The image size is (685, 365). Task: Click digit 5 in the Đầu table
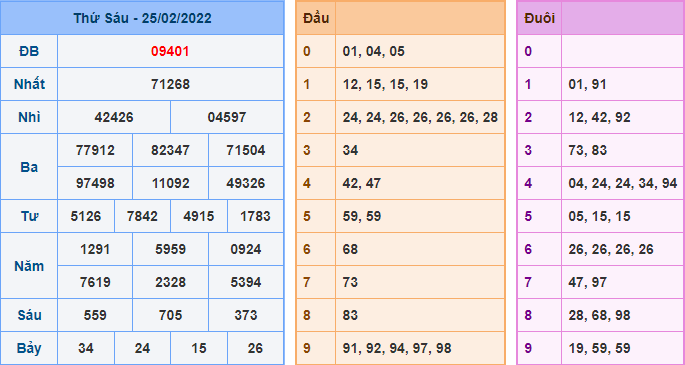click(x=307, y=216)
